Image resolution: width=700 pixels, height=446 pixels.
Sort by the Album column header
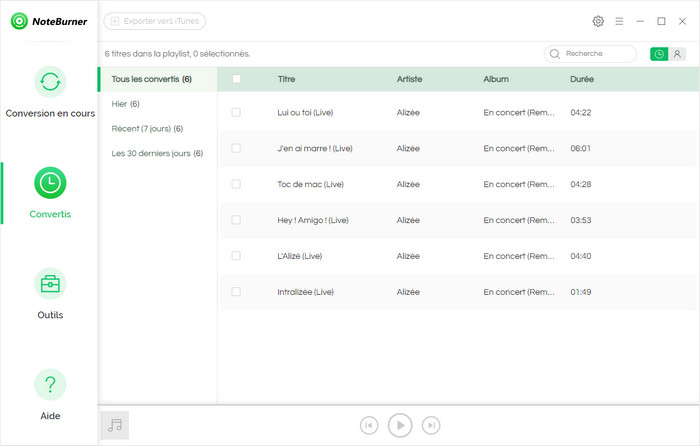496,79
